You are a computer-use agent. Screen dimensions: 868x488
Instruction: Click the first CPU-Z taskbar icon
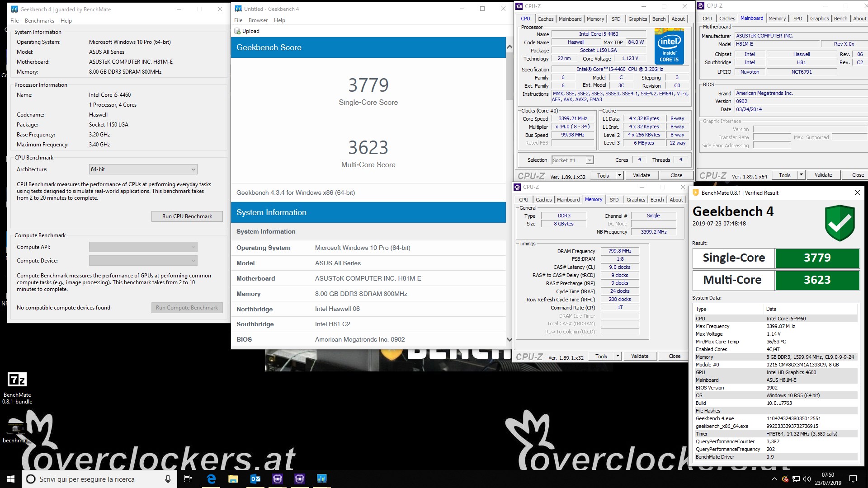coord(277,479)
